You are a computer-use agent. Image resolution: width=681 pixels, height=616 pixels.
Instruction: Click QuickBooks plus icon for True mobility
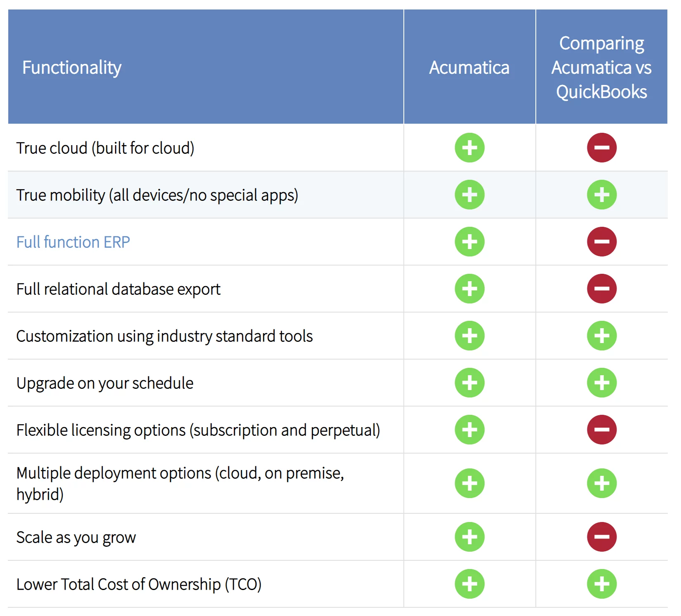point(601,195)
